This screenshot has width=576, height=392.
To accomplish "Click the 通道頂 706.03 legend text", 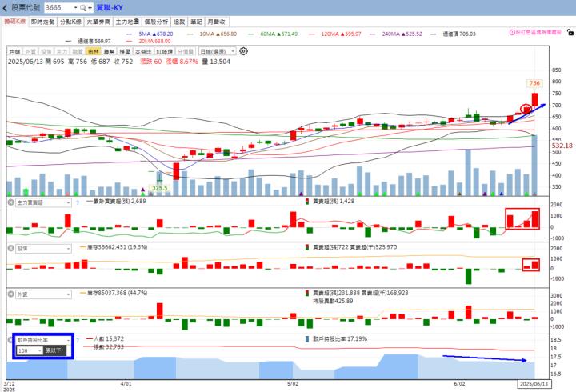I will (459, 34).
